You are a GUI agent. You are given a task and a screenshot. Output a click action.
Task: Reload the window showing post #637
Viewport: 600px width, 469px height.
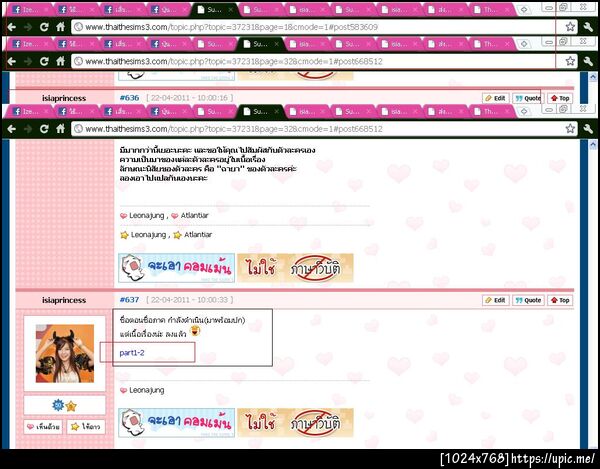tap(44, 129)
